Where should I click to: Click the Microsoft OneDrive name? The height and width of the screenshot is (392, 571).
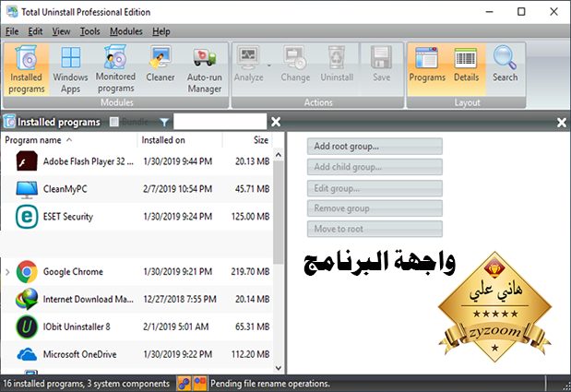click(79, 354)
